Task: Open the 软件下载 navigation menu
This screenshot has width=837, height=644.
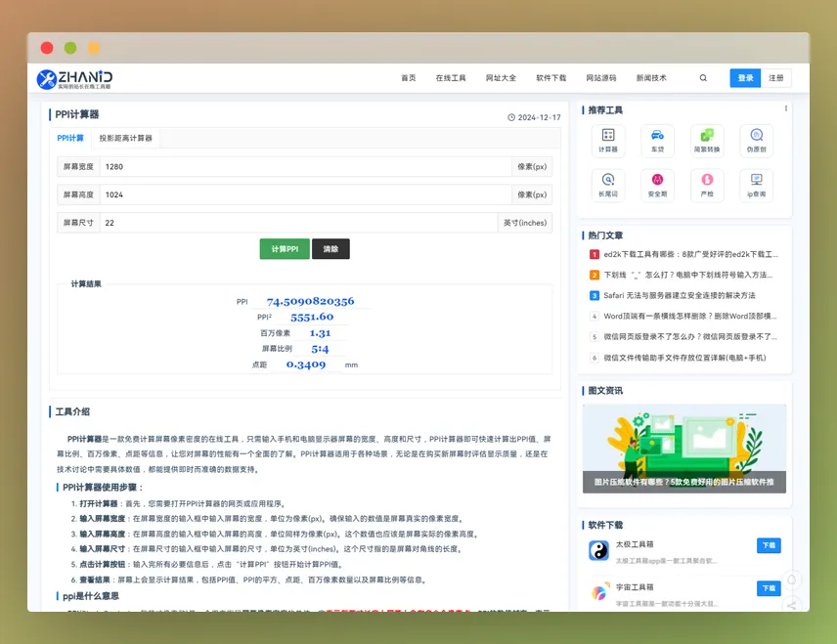Action: pos(551,77)
